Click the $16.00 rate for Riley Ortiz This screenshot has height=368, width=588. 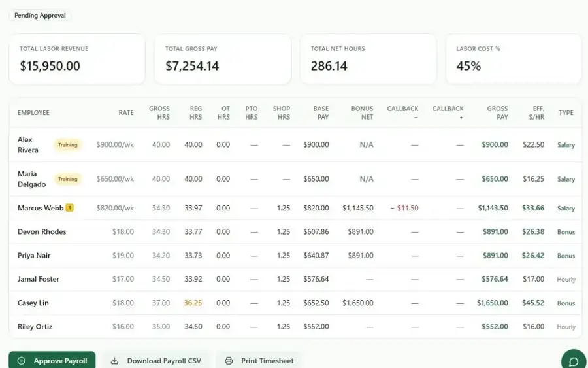tap(123, 326)
